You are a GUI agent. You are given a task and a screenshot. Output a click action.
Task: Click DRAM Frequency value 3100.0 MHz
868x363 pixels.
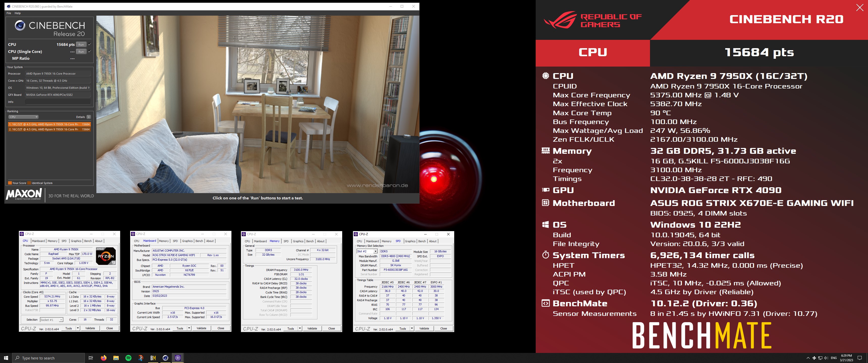coord(301,270)
